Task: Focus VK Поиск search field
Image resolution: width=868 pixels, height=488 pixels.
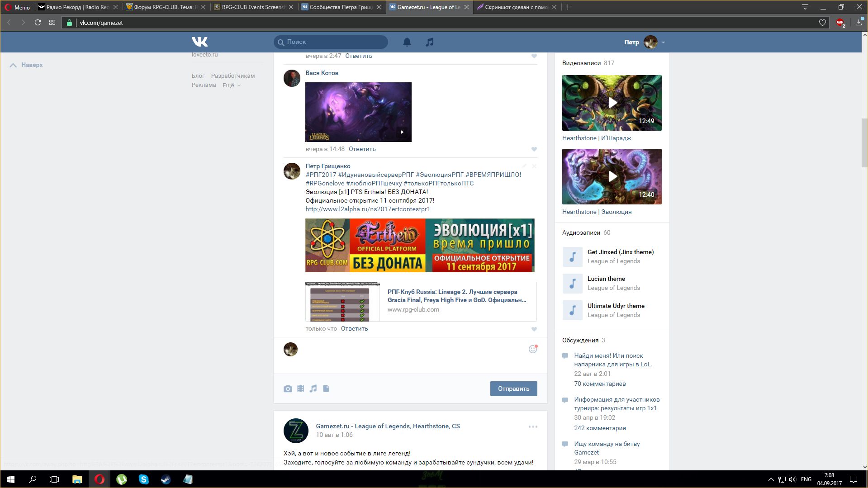Action: [x=331, y=42]
